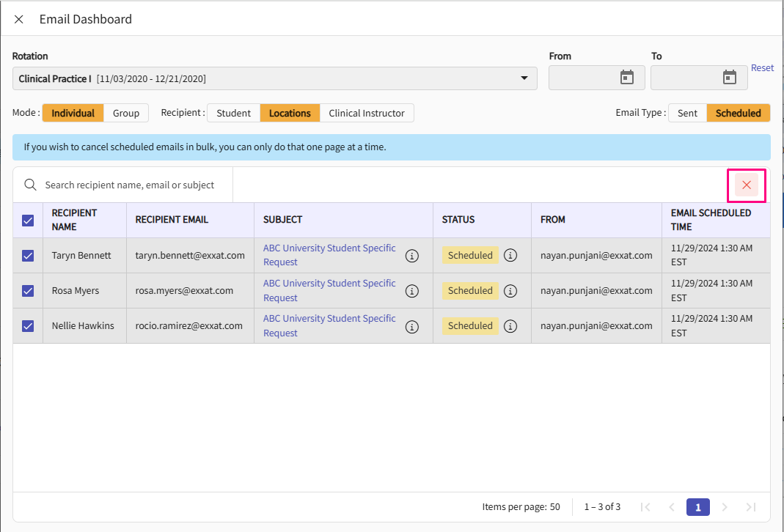This screenshot has height=532, width=784.
Task: Open the To date calendar picker
Action: 729,78
